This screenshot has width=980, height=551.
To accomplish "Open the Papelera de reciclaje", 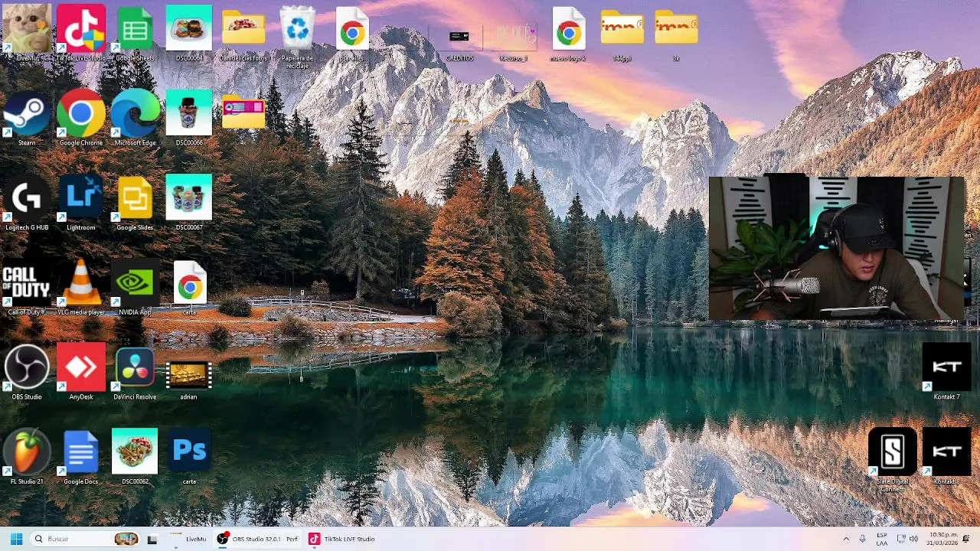I will click(x=297, y=37).
